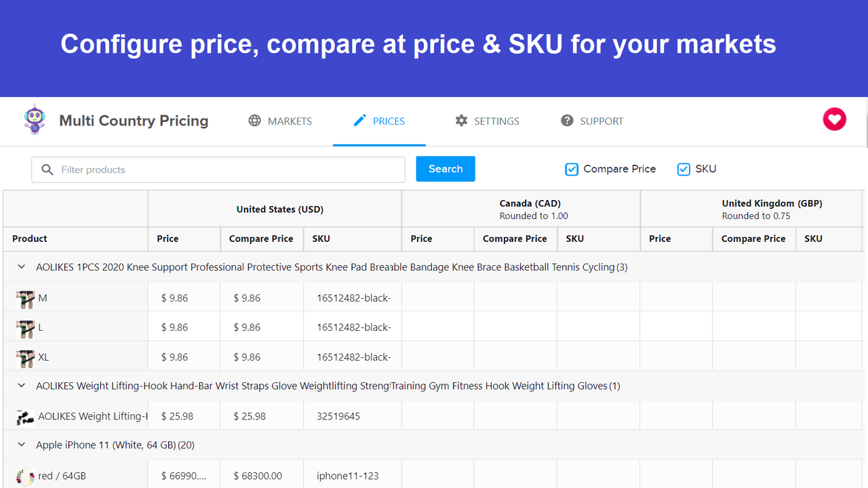This screenshot has height=488, width=868.
Task: Click the knee pad thumbnail for size M
Action: [25, 298]
